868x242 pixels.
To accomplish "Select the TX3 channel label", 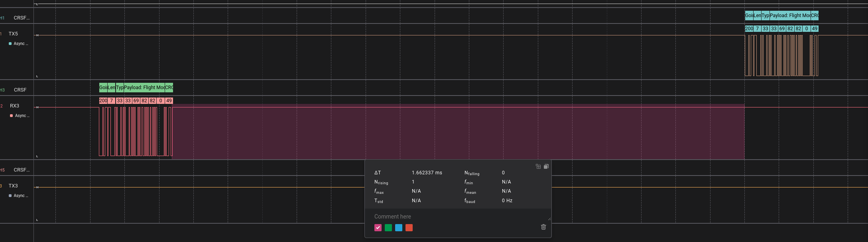I will [x=13, y=186].
